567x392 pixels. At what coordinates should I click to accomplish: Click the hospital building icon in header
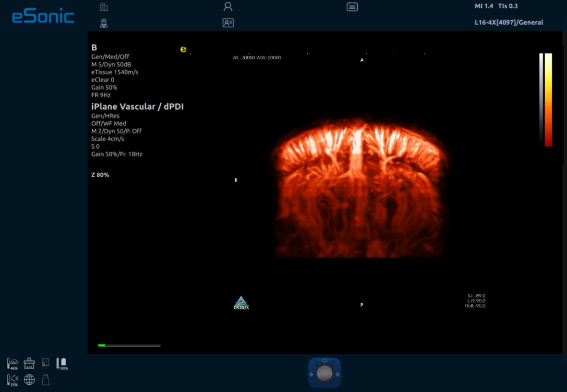tap(104, 7)
